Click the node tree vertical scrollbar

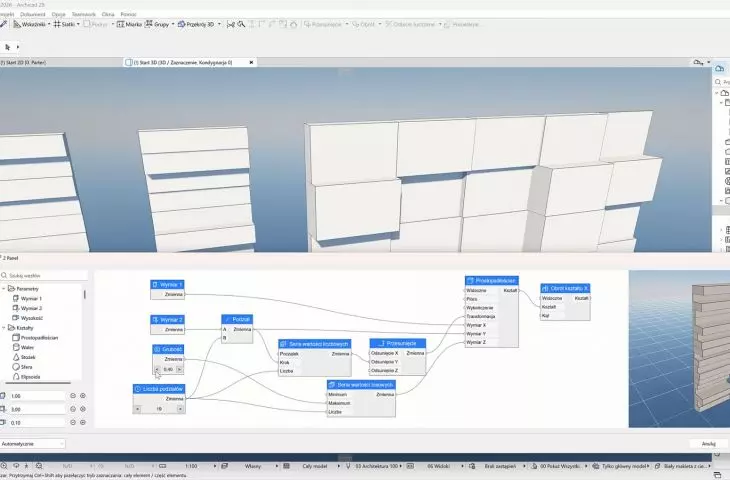[x=84, y=295]
